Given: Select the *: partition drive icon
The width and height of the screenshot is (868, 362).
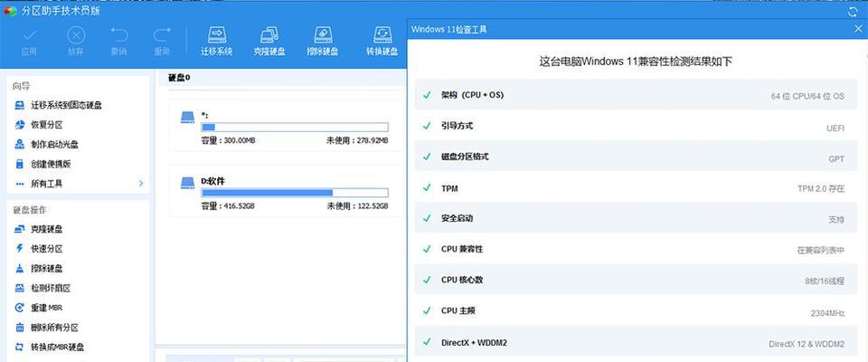Looking at the screenshot, I should pos(188,117).
